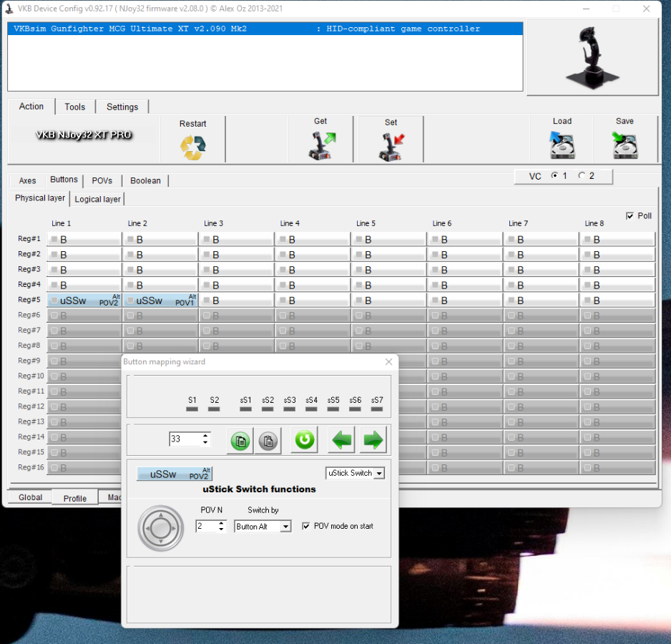Screen dimensions: 671x644
Task: Click the circular POV hat graphic
Action: [x=160, y=528]
